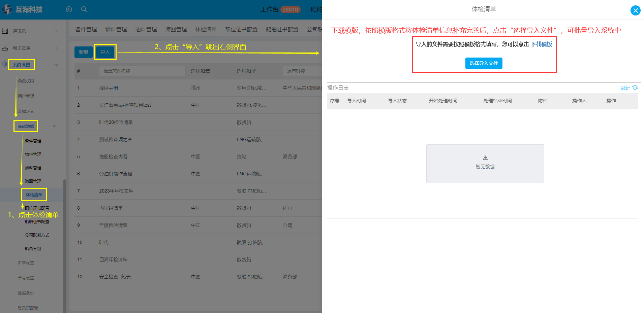Open 基础数据 in sidebar
Viewport: 644px width, 313px height.
click(26, 126)
